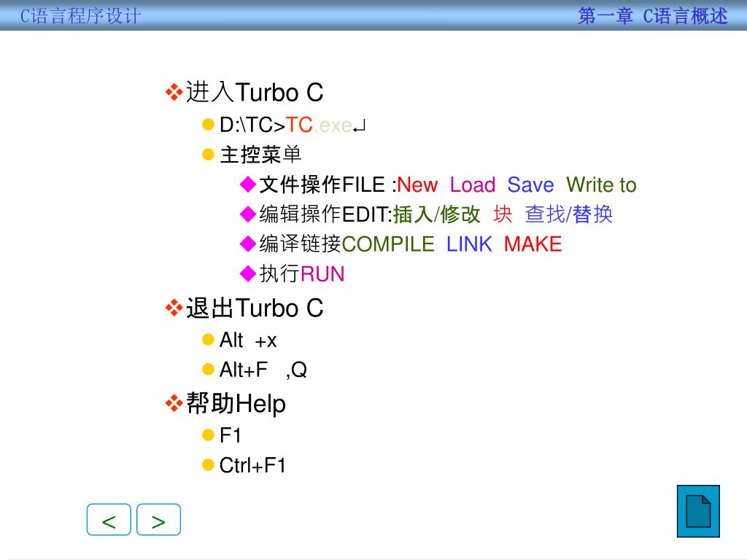The width and height of the screenshot is (747, 560).
Task: Advance to next slide with the > button
Action: (x=158, y=519)
